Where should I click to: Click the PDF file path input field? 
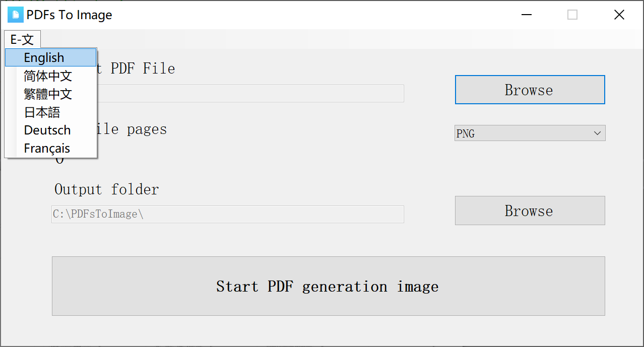[x=252, y=94]
